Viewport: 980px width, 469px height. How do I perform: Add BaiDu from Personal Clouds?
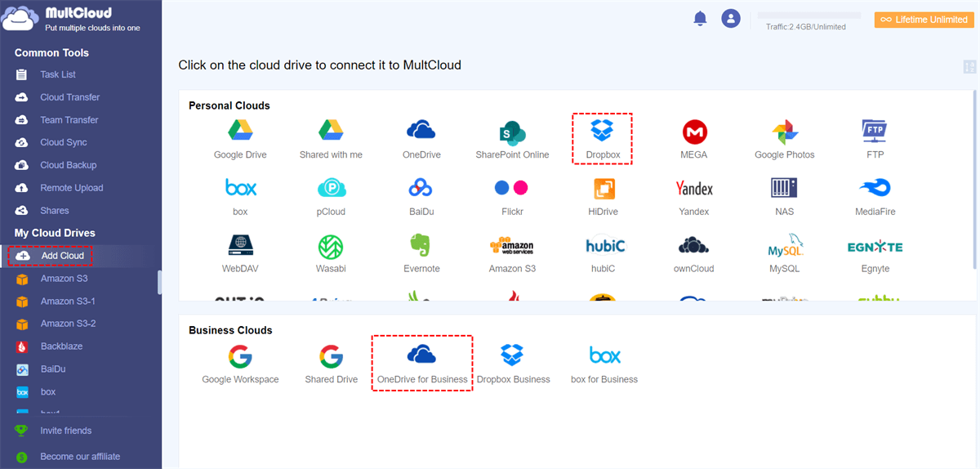click(x=421, y=197)
